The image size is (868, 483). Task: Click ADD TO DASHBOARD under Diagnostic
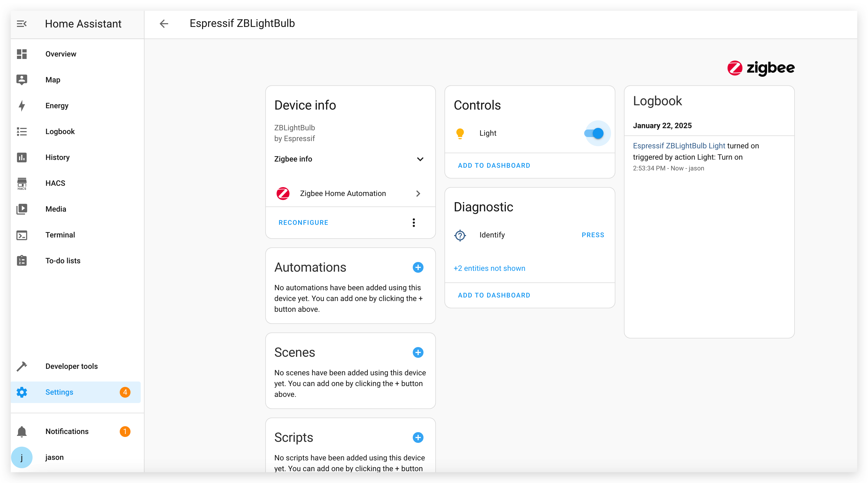(x=494, y=295)
